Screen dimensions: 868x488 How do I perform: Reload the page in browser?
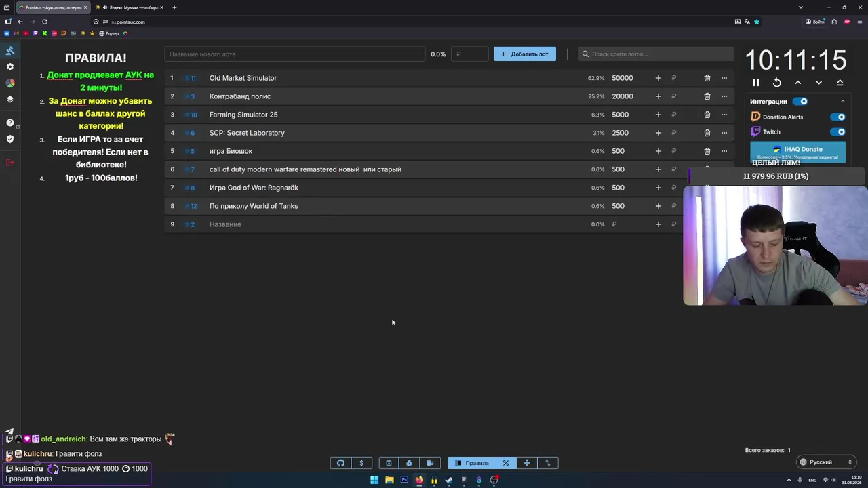pyautogui.click(x=45, y=22)
